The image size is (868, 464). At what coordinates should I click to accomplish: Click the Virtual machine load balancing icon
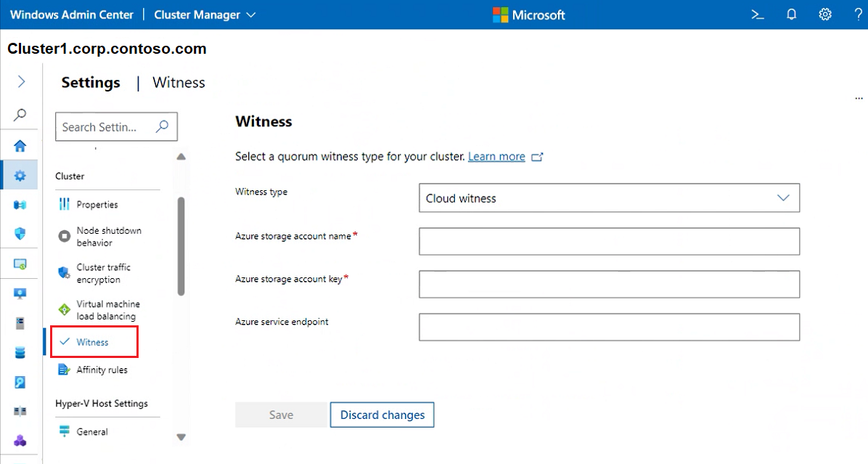(64, 309)
